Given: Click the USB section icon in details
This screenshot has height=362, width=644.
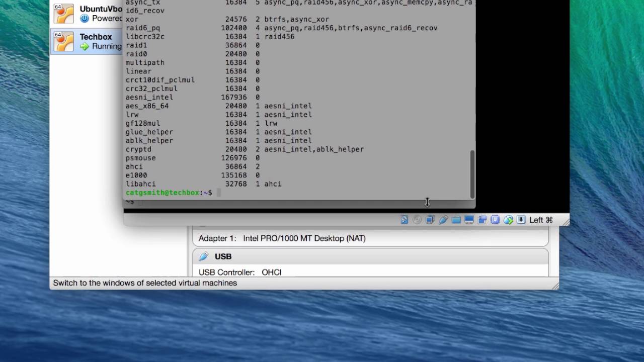Looking at the screenshot, I should (x=203, y=256).
